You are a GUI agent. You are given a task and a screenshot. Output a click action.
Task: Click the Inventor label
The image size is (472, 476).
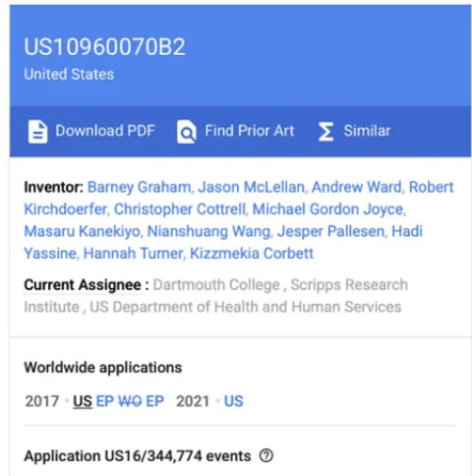[54, 187]
